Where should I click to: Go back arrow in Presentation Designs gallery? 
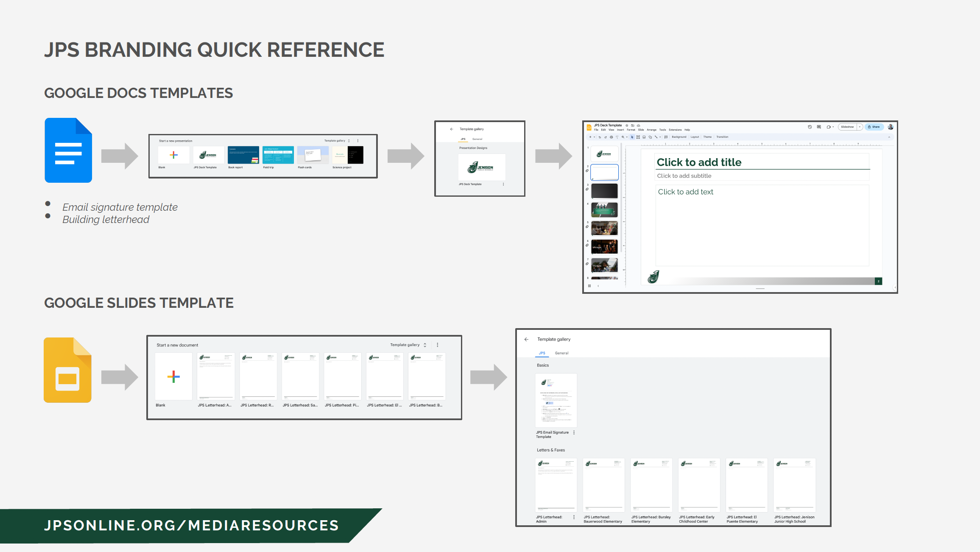(x=452, y=129)
